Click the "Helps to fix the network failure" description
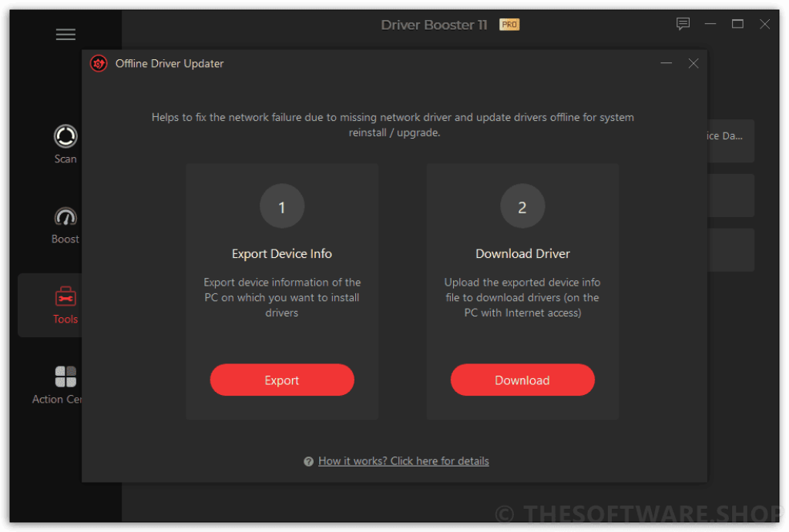Screen dimensions: 789x532 tap(393, 125)
